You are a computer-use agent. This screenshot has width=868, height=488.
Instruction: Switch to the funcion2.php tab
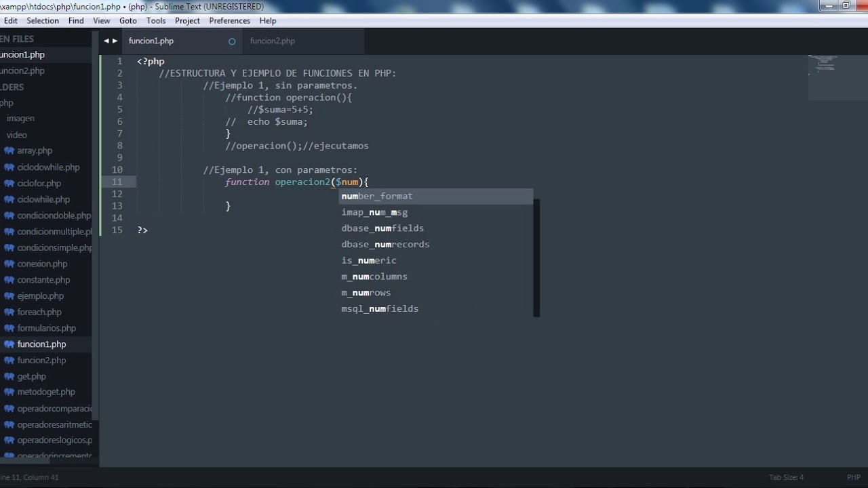[273, 41]
